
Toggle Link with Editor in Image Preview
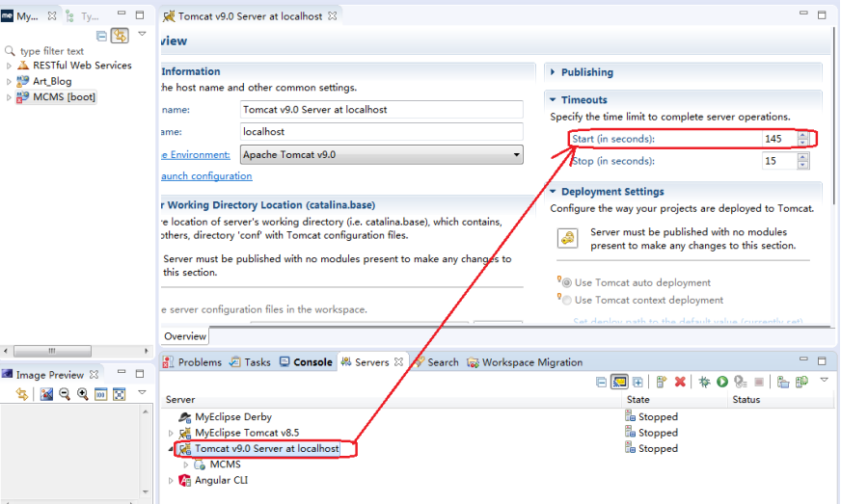[x=22, y=394]
